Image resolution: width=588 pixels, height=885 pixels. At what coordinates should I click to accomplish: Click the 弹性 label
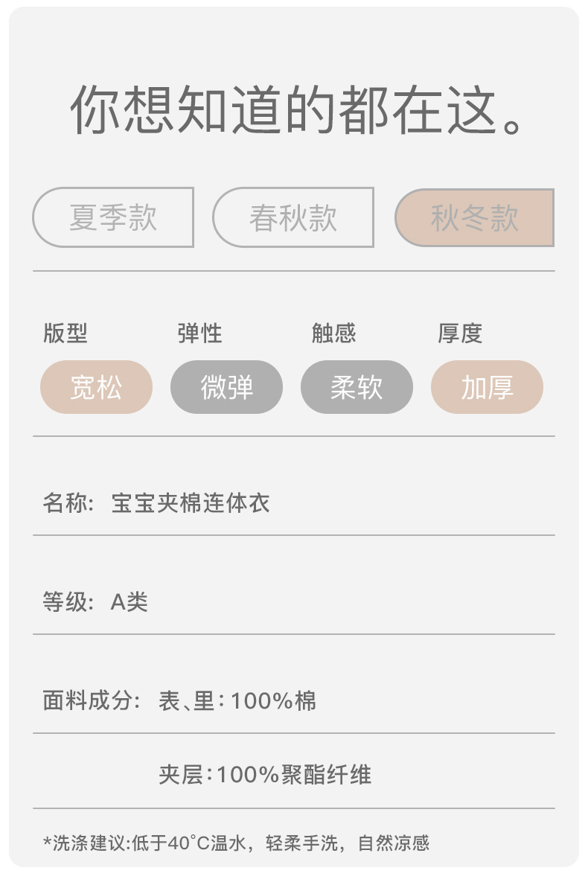coord(199,333)
